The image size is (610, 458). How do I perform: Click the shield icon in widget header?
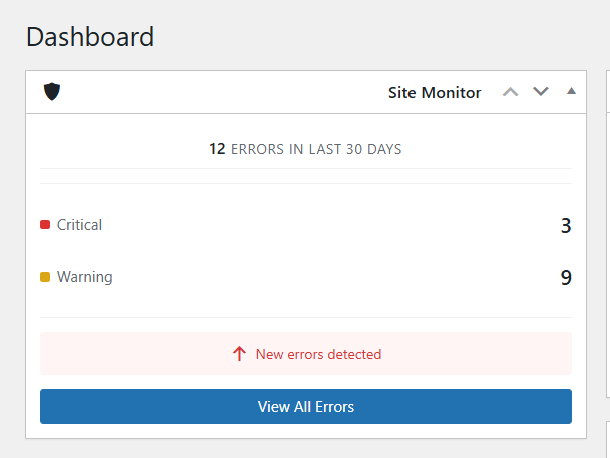point(53,92)
